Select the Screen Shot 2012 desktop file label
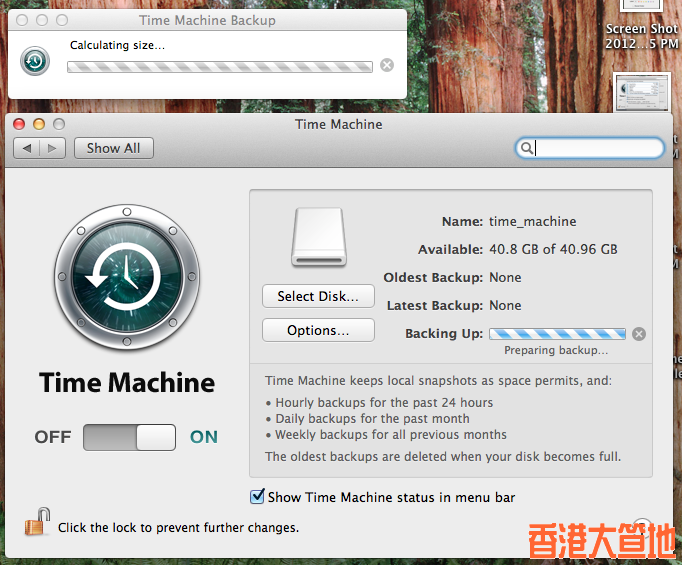This screenshot has width=682, height=565. pos(642,36)
